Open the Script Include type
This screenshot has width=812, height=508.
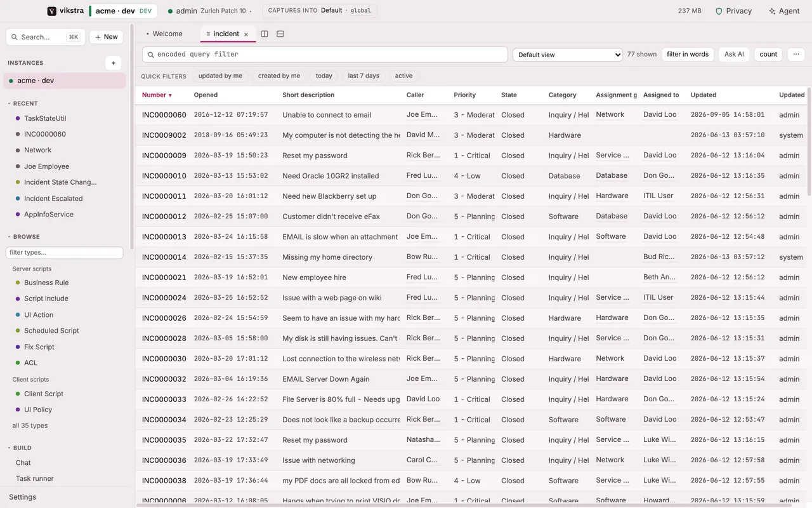click(46, 298)
